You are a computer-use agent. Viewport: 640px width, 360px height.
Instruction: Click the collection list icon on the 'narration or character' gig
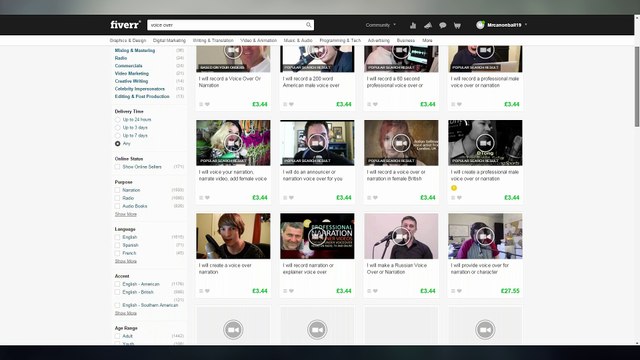click(453, 291)
